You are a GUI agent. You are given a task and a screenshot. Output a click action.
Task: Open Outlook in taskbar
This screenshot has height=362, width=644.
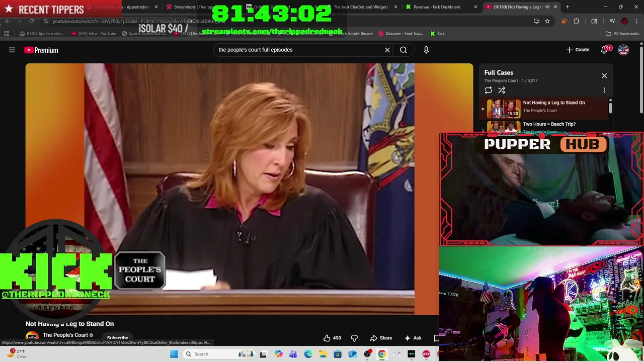coord(352,354)
